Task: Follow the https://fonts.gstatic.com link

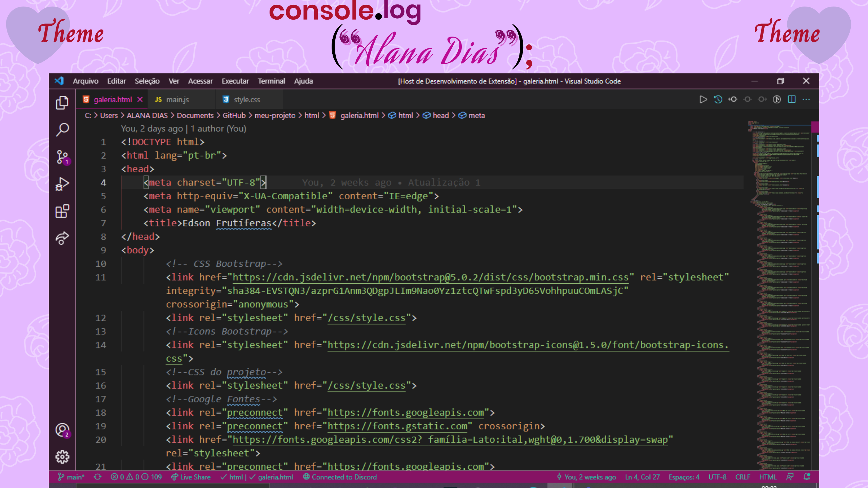Action: coord(397,426)
